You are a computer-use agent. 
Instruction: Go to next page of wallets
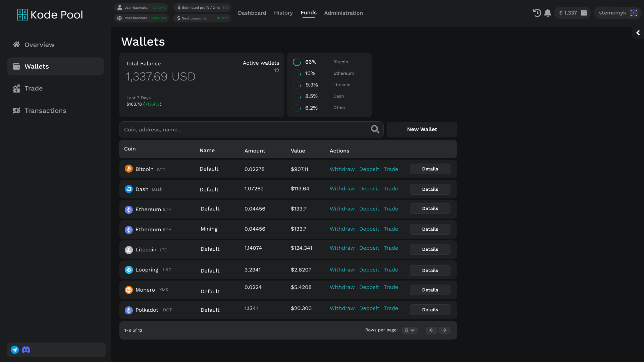[x=444, y=330]
